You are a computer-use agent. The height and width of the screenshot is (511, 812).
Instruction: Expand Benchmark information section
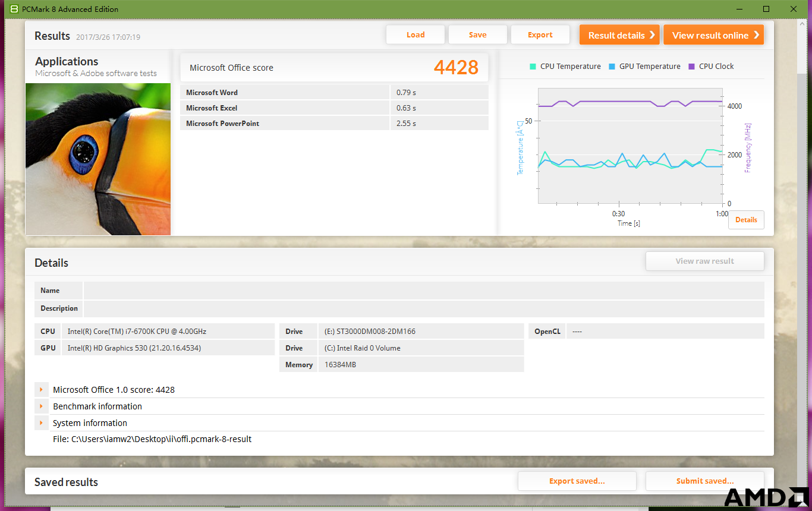coord(42,406)
